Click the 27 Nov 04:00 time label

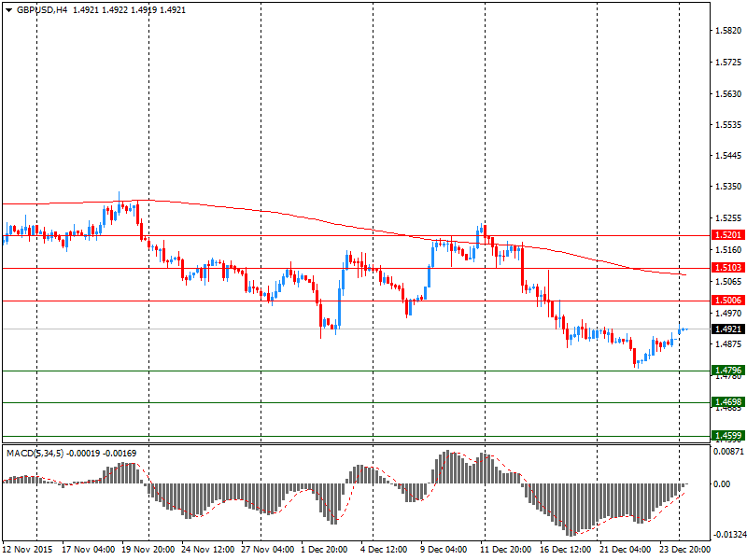tap(268, 550)
